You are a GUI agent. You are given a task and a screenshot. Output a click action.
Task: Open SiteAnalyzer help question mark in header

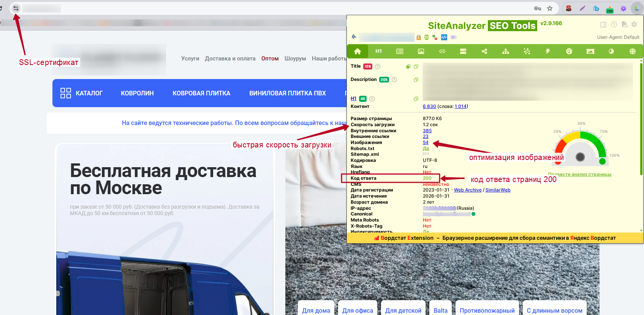pos(614,25)
